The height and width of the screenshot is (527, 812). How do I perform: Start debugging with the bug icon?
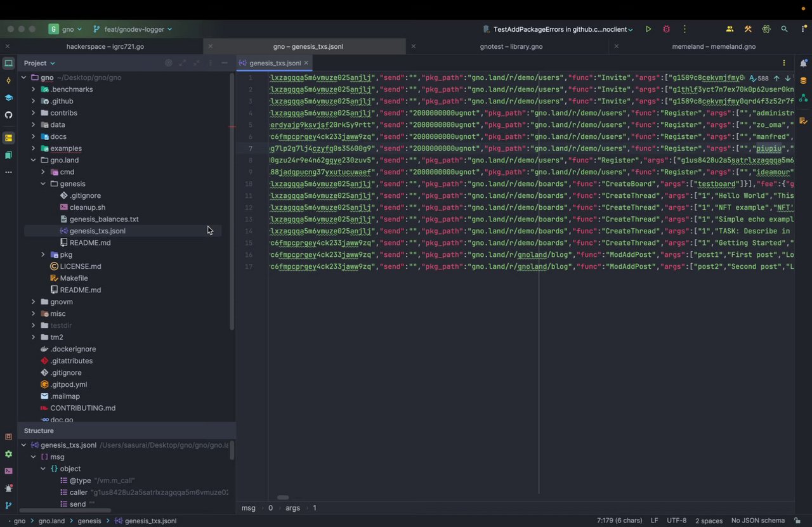[666, 29]
